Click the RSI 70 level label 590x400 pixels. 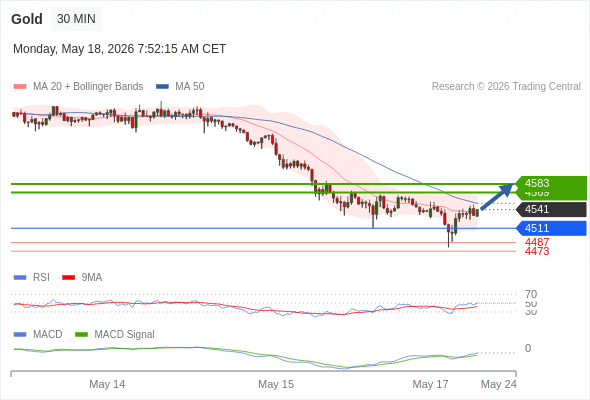531,294
